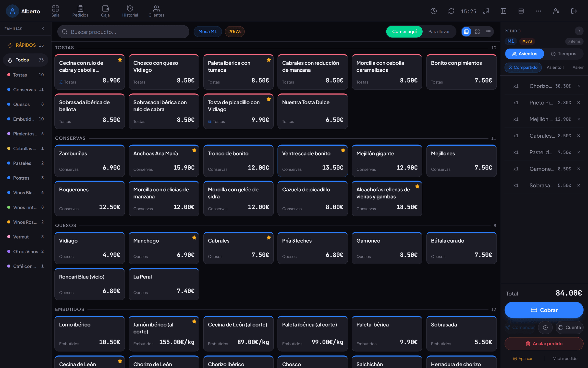The height and width of the screenshot is (368, 588).
Task: Click the Alberto user avatar icon
Action: [x=12, y=11]
